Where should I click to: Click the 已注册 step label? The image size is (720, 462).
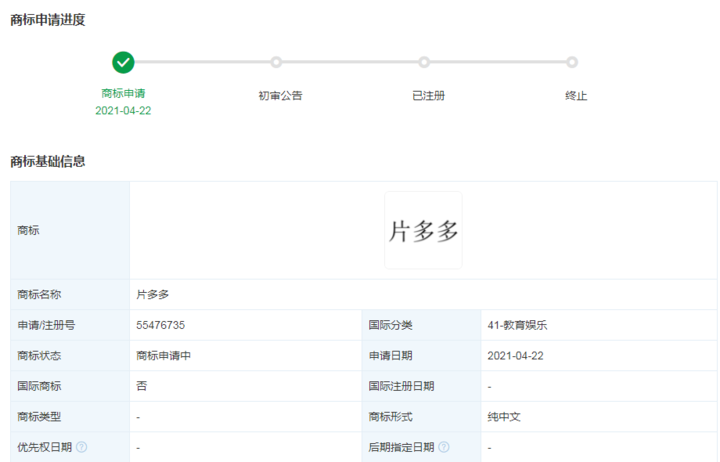pyautogui.click(x=428, y=96)
